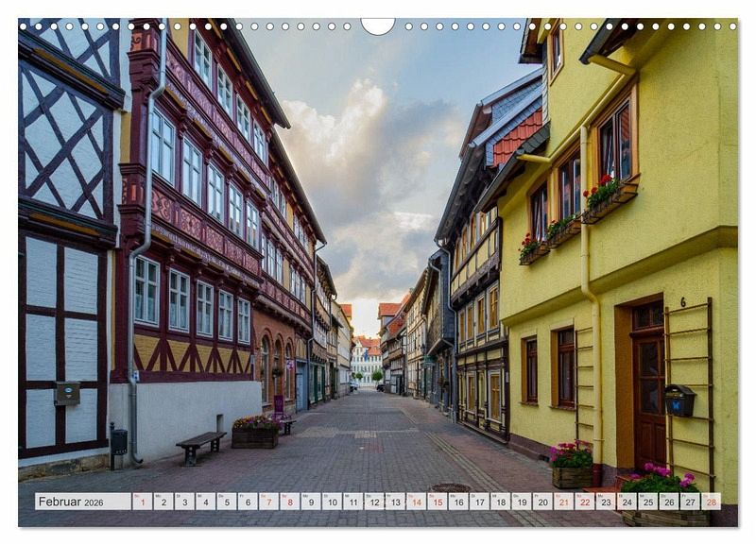Screen dimensions: 756x545
Task: Select date 8 in the calendar strip
Action: pos(290,502)
